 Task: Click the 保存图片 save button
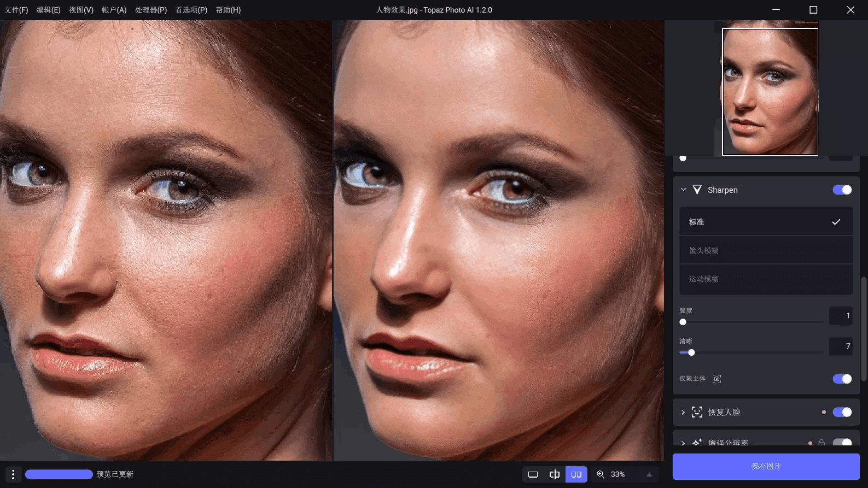766,466
